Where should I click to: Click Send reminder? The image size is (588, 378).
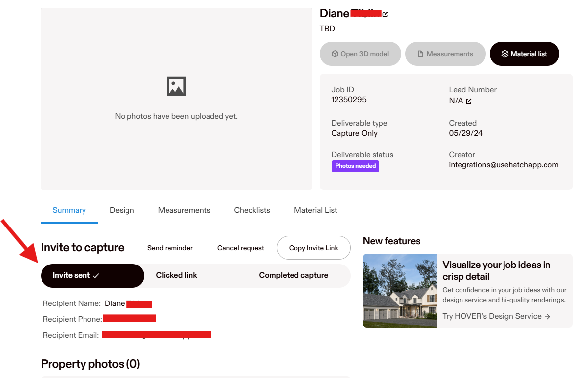[x=170, y=248]
